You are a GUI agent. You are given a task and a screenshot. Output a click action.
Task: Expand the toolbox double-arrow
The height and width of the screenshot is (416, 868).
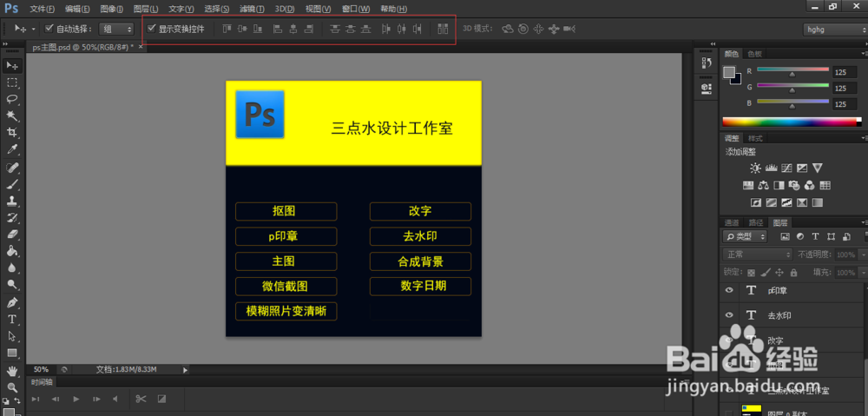[x=5, y=43]
